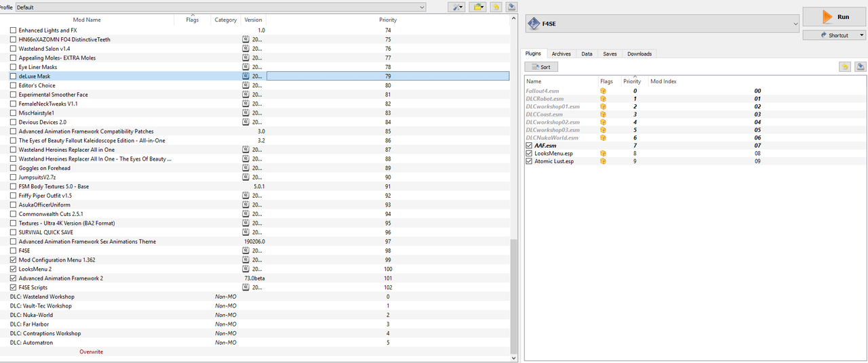Click flag icon of Fallout4.esm plugin
The width and height of the screenshot is (868, 363).
(603, 90)
